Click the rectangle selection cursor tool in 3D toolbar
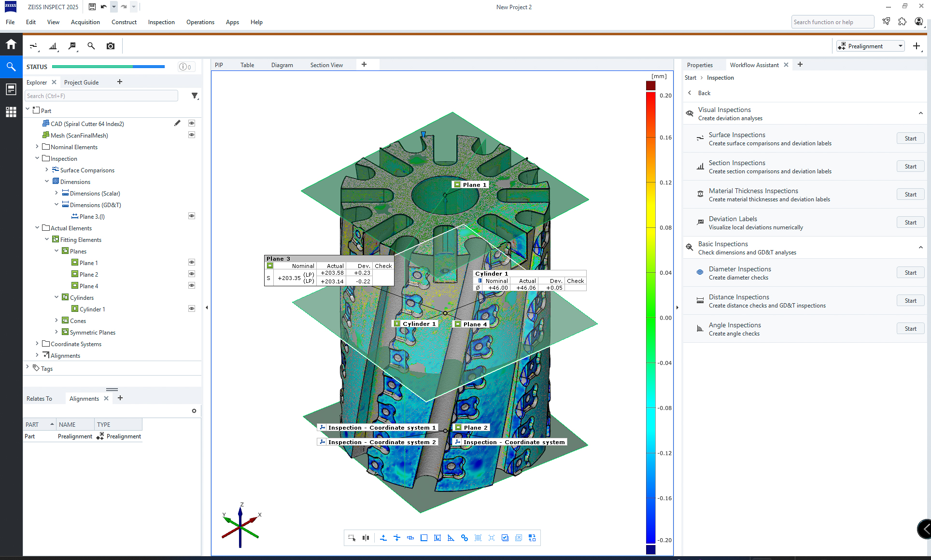 (x=352, y=538)
